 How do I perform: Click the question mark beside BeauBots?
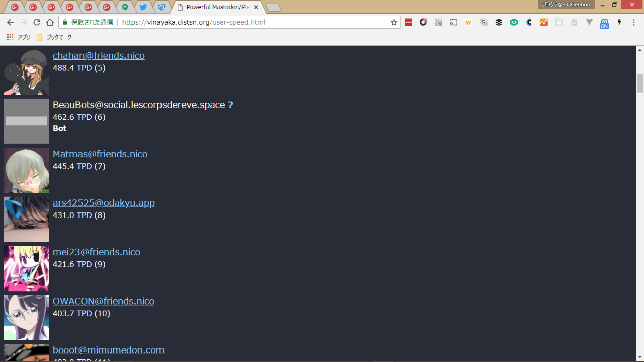tap(230, 105)
